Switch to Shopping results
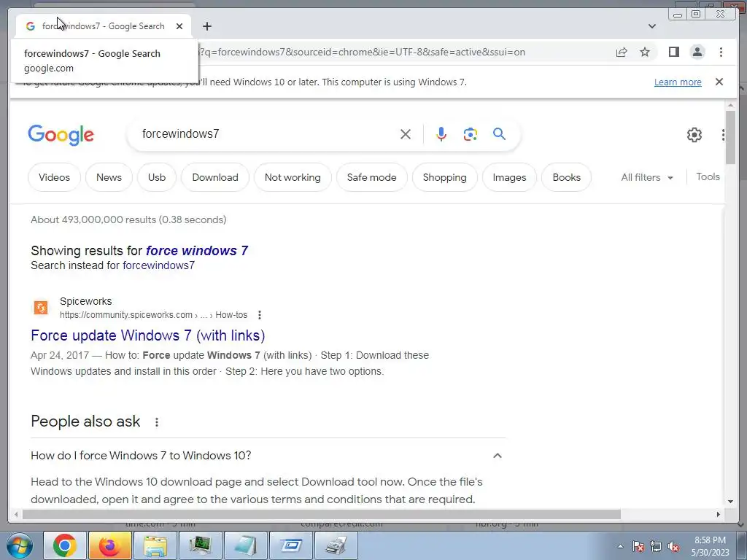Screen dimensions: 747x560 444,177
